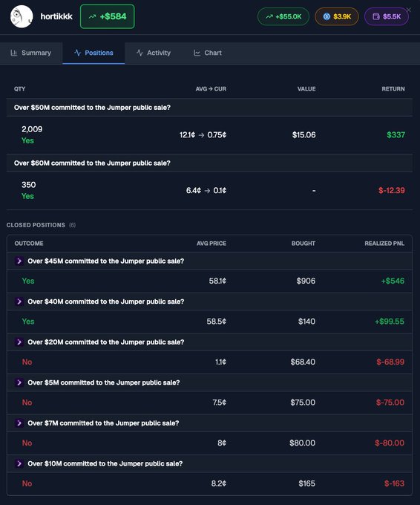Expand the Over $10M closed position row
420x505 pixels.
point(19,463)
